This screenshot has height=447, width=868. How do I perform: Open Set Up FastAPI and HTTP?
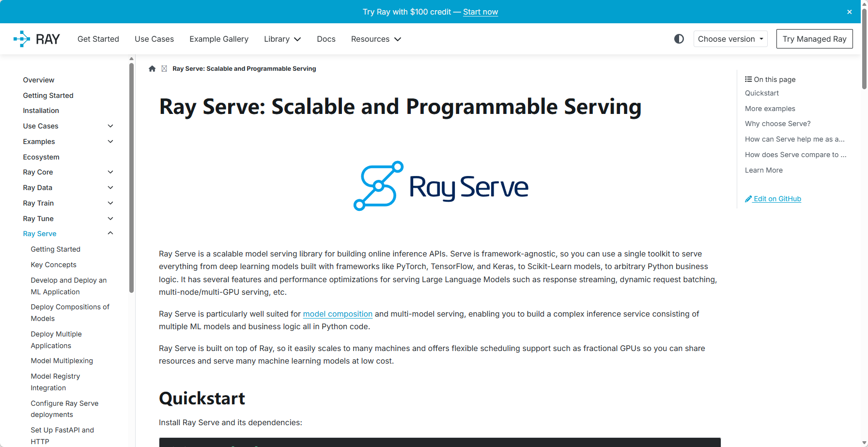pyautogui.click(x=62, y=435)
